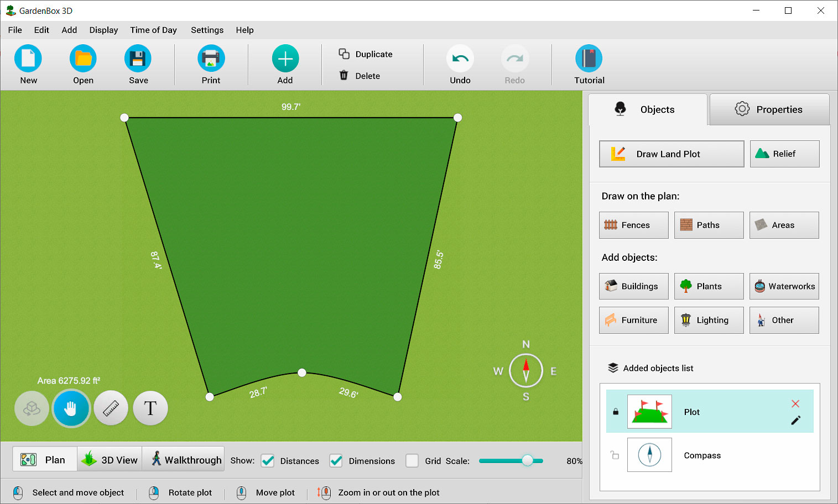Duplicate the selected object
Viewport: 838px width, 504px height.
pyautogui.click(x=366, y=54)
